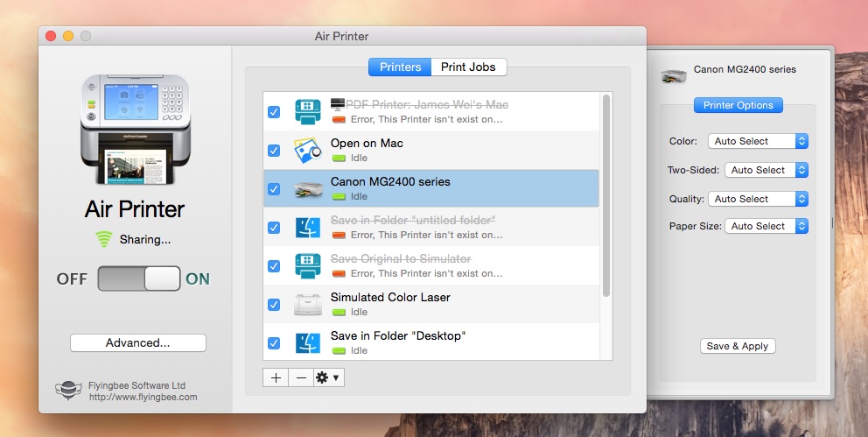Click the Finder icon for "untitled folder" row
The width and height of the screenshot is (868, 437).
(x=308, y=228)
